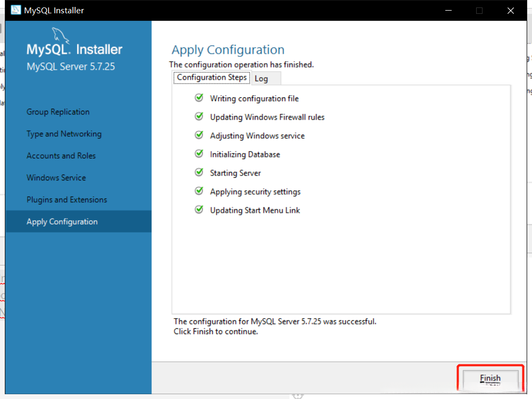The height and width of the screenshot is (399, 532).
Task: Click checkmark icon beside Adjusting Windows service
Action: (x=199, y=135)
